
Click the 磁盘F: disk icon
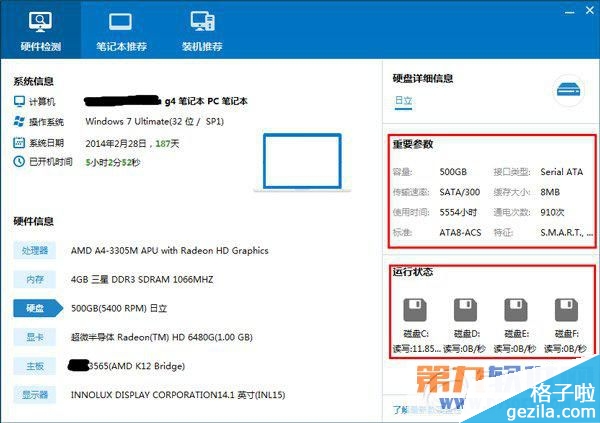pos(566,309)
